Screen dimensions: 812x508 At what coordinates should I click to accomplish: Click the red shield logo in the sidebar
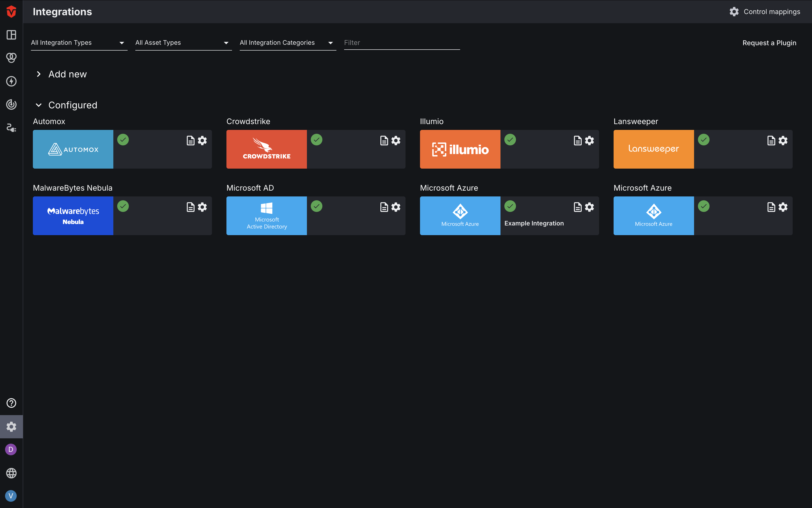click(11, 11)
